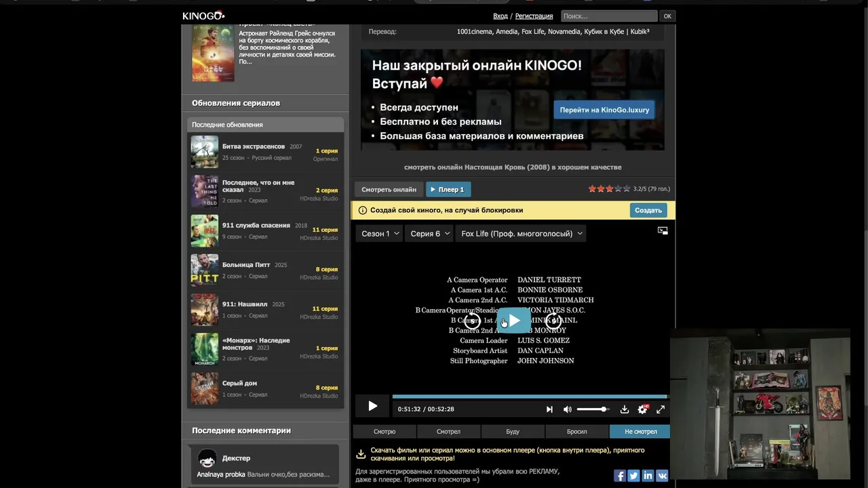Skip forward with the circular forward arrow icon
The image size is (868, 488).
pos(554,321)
